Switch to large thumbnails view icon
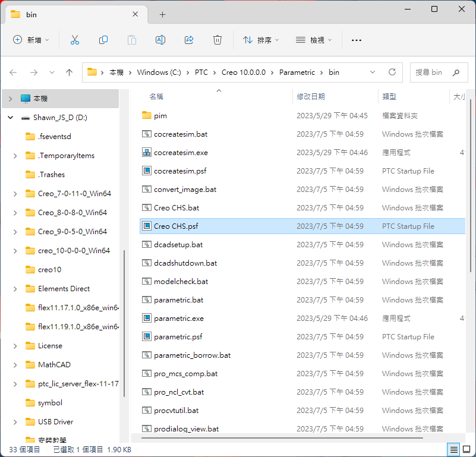 click(x=466, y=449)
